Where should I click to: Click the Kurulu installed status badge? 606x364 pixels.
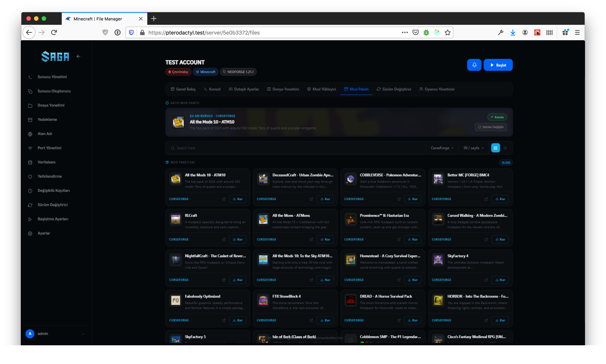497,117
